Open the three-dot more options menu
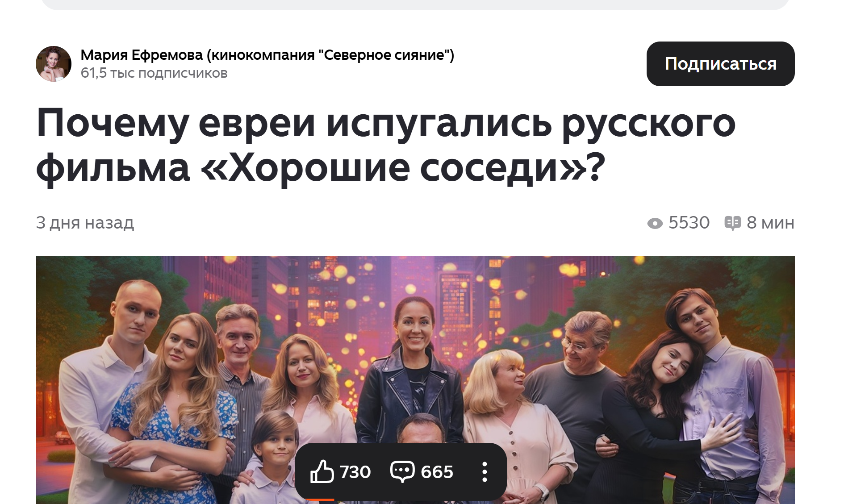 coord(485,472)
